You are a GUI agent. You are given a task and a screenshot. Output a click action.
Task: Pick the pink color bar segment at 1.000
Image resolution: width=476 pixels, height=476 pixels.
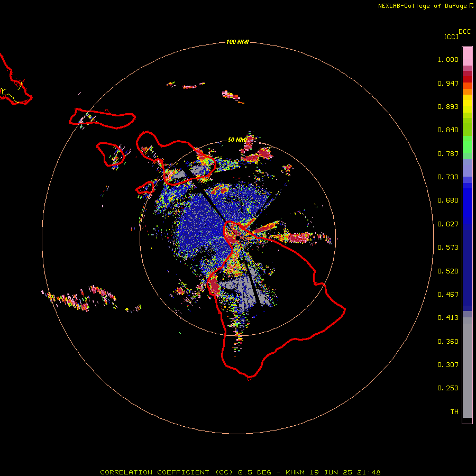pyautogui.click(x=467, y=57)
